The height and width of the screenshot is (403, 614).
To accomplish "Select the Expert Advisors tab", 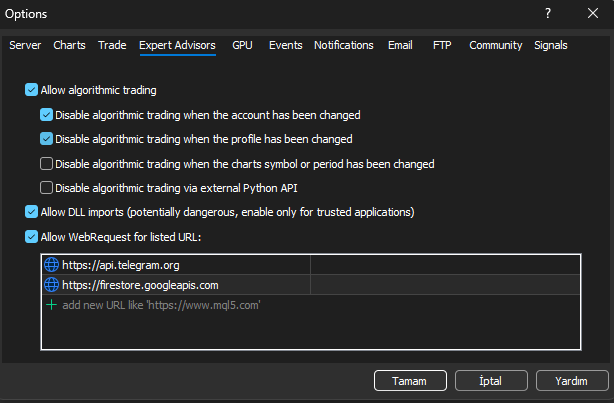I will (177, 45).
